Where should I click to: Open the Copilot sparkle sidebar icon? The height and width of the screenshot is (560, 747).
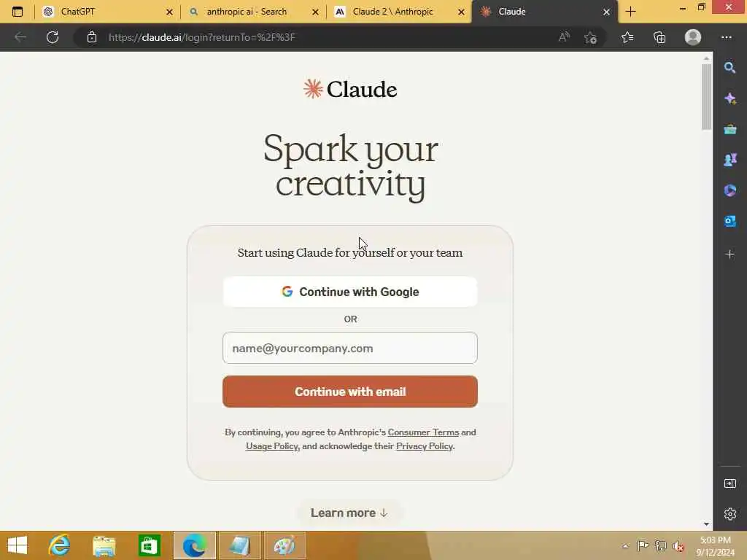pos(729,98)
